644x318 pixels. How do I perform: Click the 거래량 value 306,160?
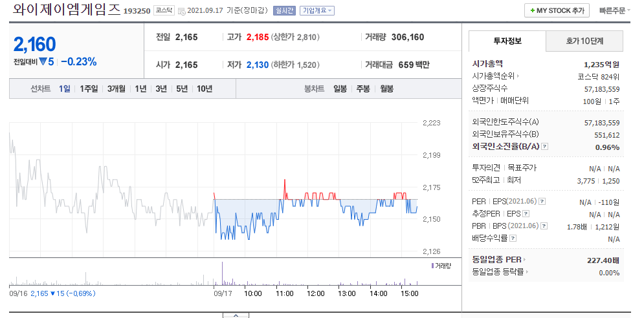pyautogui.click(x=408, y=37)
